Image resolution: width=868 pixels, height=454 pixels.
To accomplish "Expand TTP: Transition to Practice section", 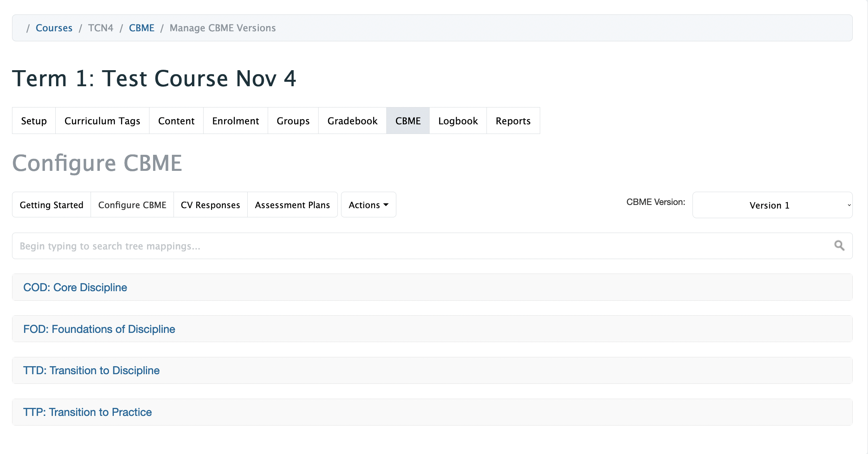I will tap(87, 412).
